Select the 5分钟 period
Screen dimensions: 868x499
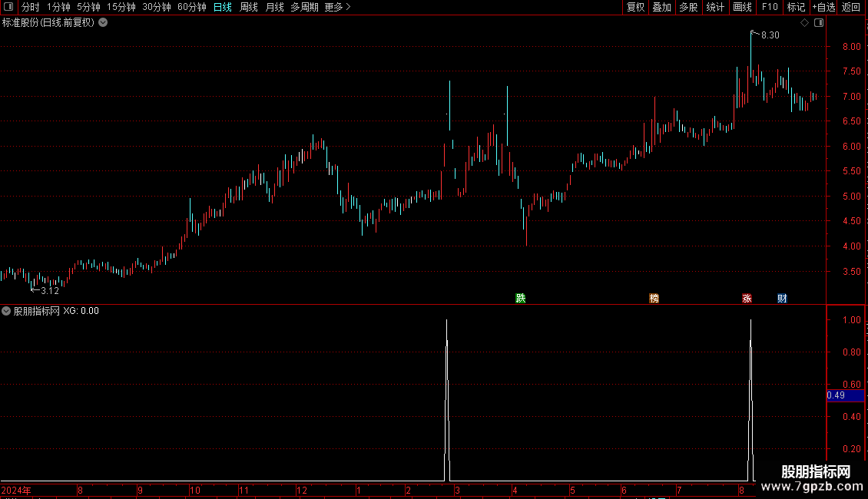point(88,7)
